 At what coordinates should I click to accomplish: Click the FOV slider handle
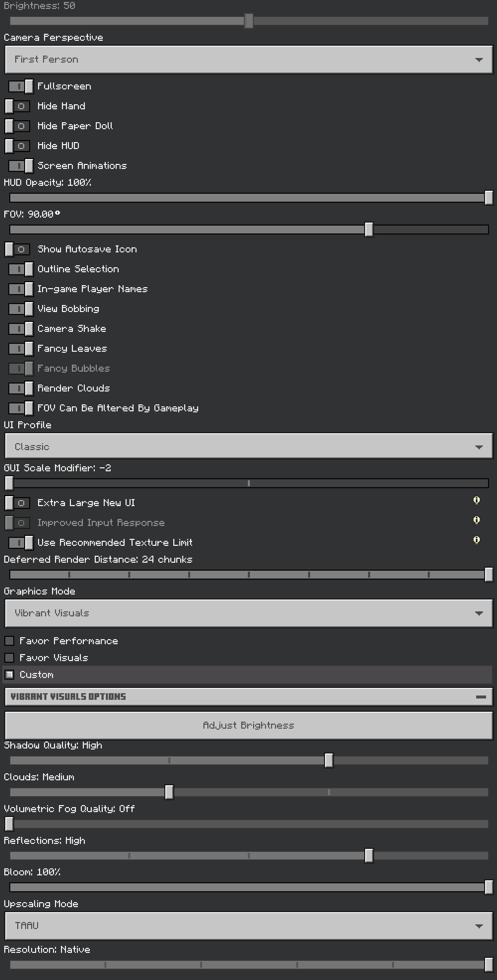[369, 230]
